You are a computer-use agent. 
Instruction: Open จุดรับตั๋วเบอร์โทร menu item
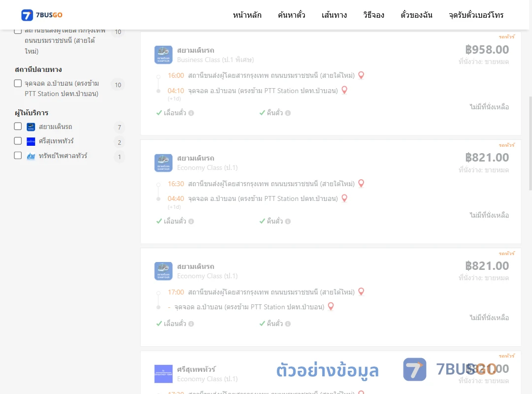pos(476,15)
